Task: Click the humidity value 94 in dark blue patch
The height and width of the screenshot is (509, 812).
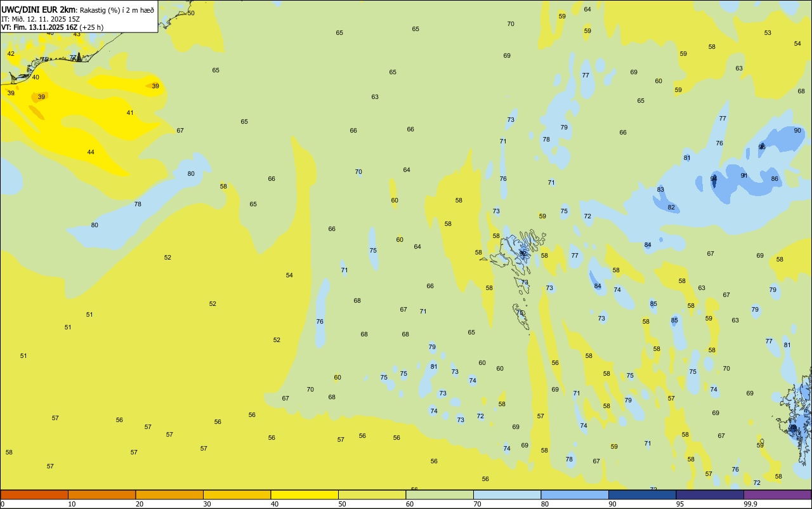Action: click(x=714, y=179)
